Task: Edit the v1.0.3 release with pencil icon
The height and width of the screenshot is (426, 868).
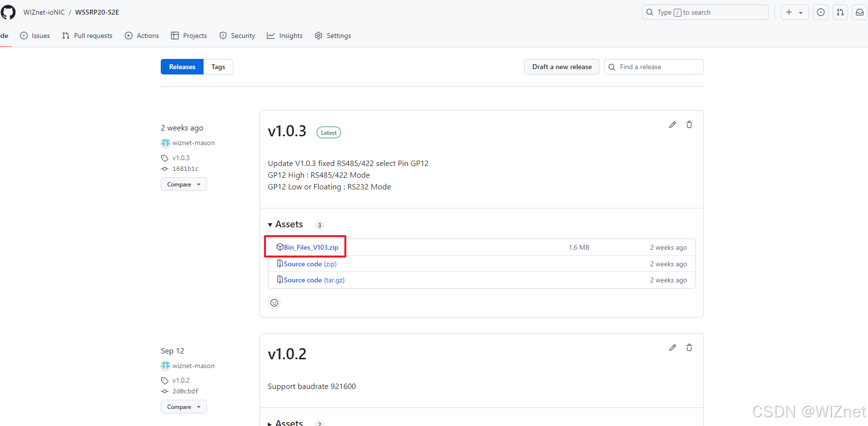Action: (x=673, y=125)
